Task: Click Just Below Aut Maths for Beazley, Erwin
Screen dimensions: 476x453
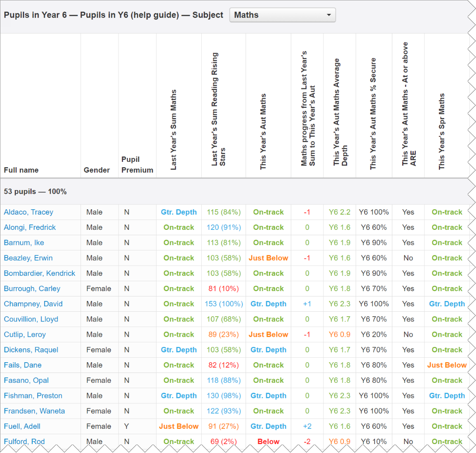Action: [268, 258]
